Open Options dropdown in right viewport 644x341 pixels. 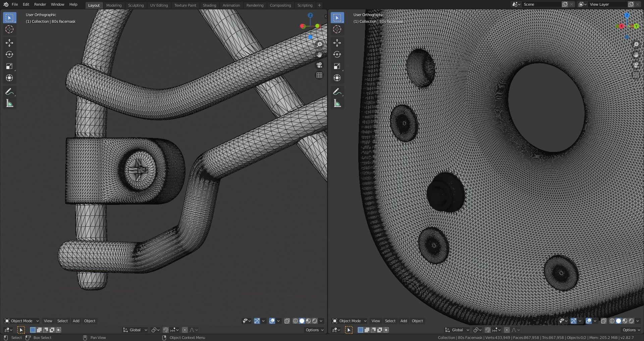(631, 330)
